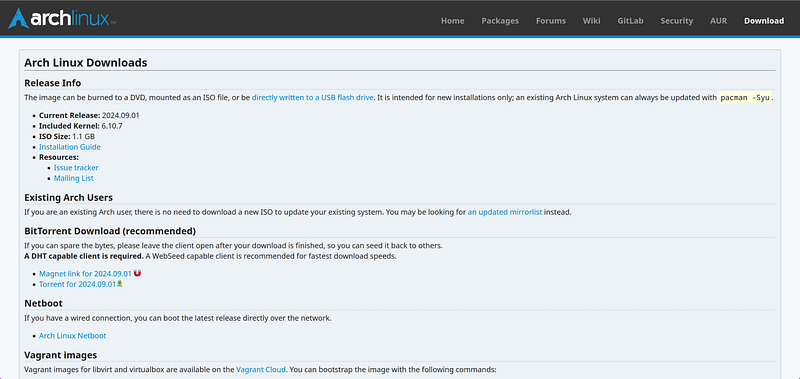Open the Arch Linux Netboot link
This screenshot has height=379, width=800.
click(72, 336)
